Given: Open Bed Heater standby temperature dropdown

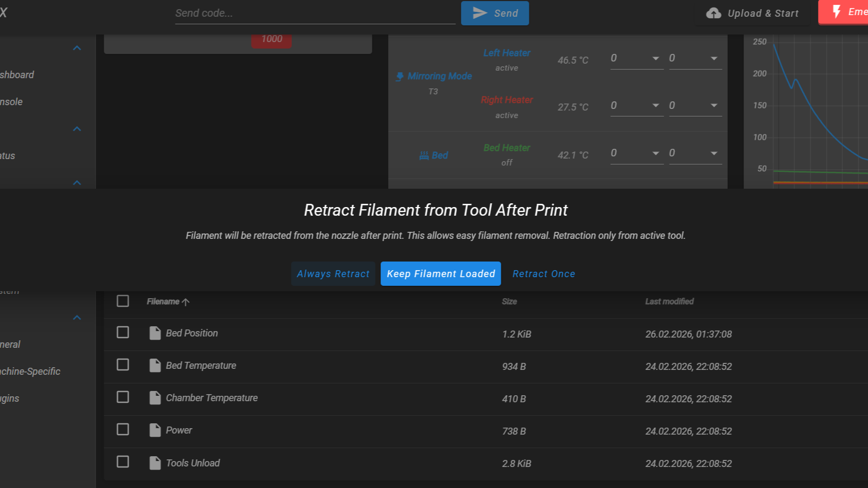Looking at the screenshot, I should click(x=714, y=154).
